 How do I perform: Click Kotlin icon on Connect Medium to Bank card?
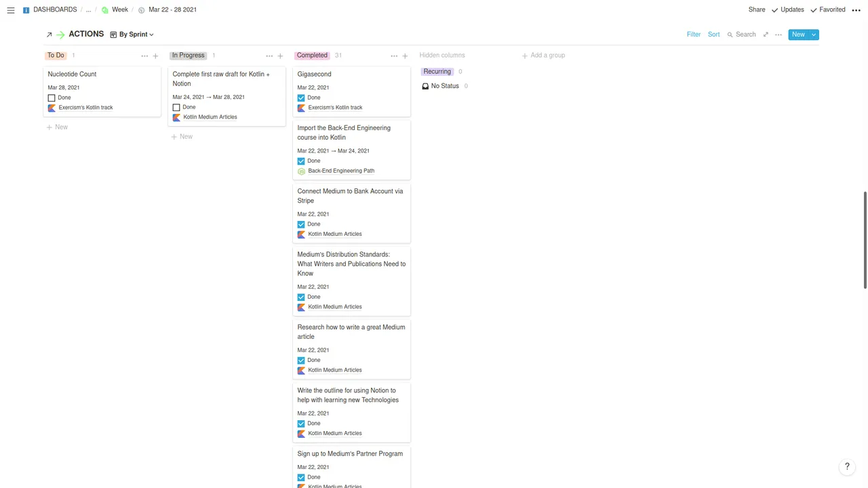301,235
